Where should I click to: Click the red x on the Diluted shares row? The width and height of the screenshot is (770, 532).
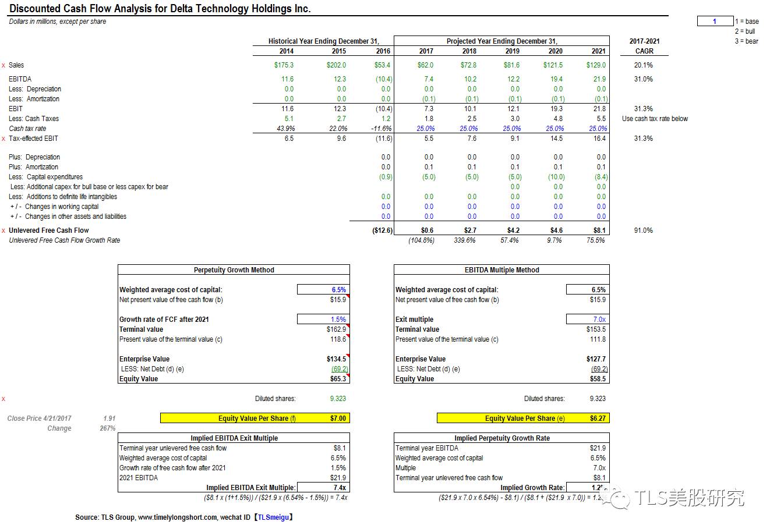tap(3, 399)
